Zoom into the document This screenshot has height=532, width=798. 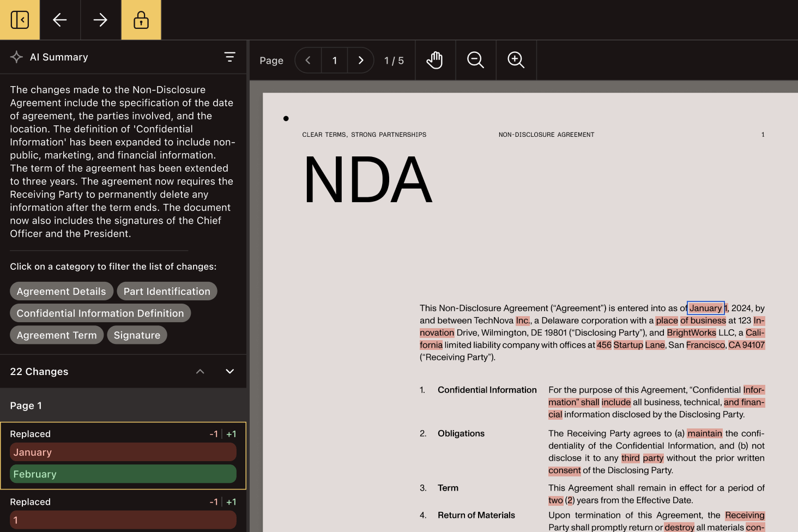(x=516, y=60)
